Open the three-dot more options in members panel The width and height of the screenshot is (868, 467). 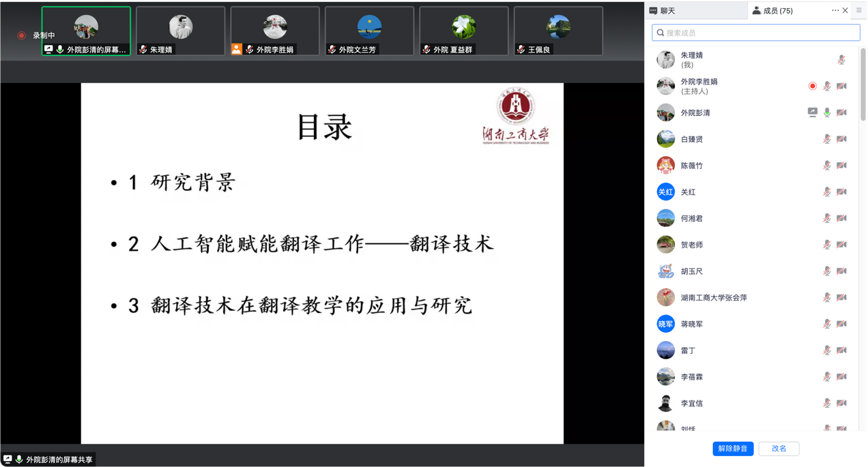(x=835, y=10)
